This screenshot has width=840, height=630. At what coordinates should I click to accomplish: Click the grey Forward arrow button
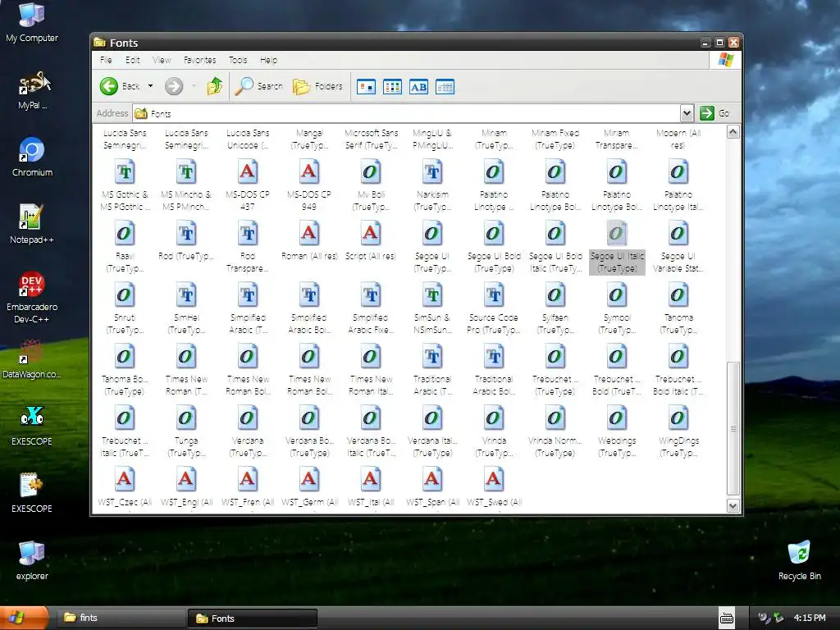[174, 86]
